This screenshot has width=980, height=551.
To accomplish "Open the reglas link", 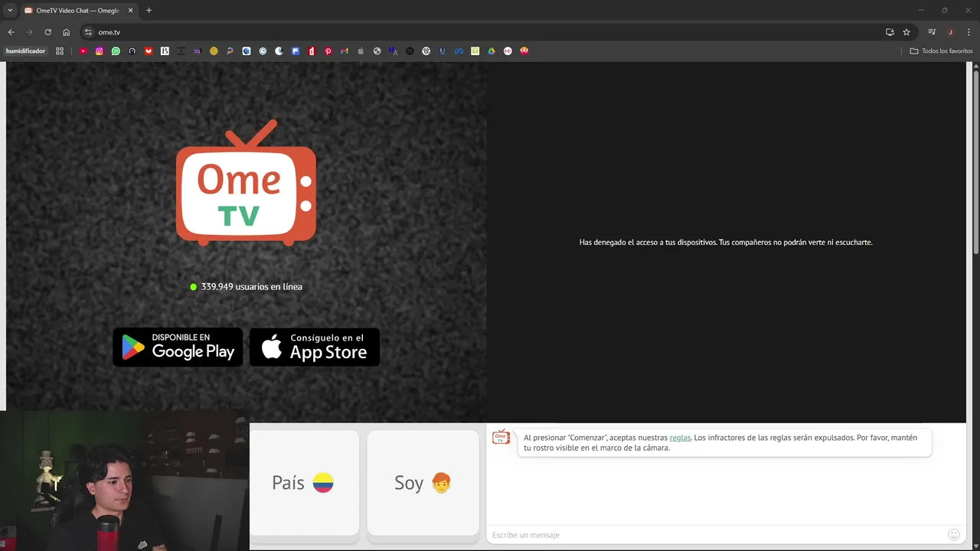I will (680, 438).
